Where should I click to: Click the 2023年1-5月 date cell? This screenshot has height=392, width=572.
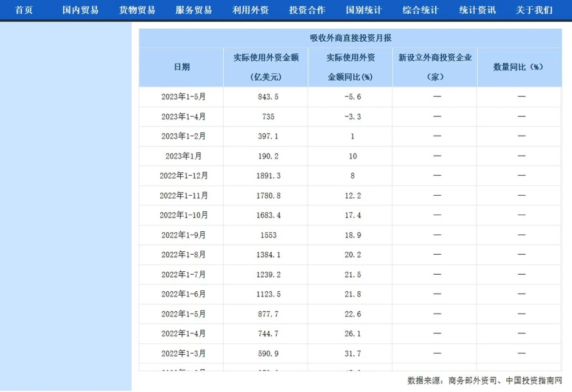[183, 97]
